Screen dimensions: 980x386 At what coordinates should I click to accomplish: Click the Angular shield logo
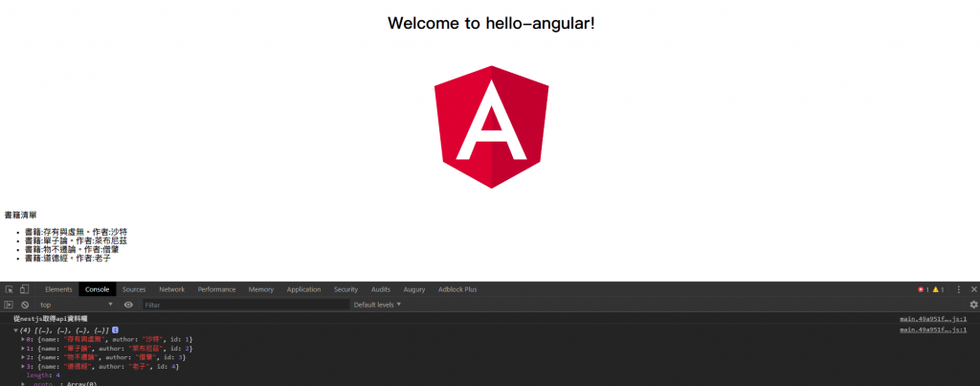(x=491, y=126)
